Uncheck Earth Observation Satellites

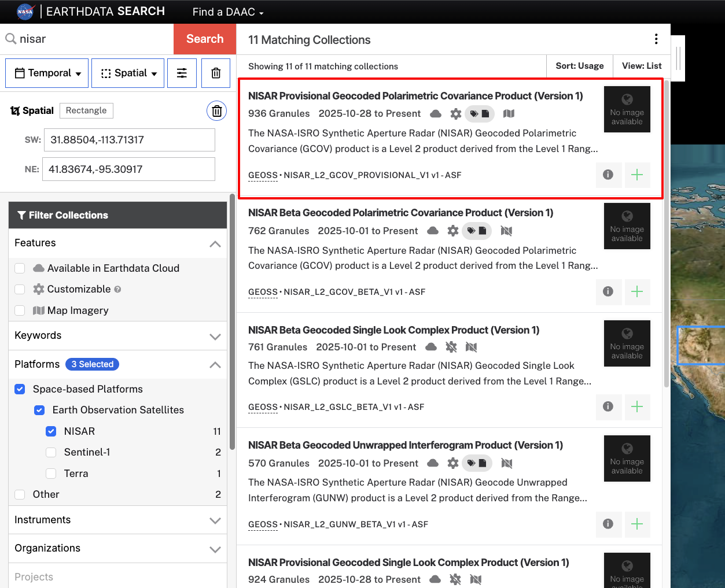[x=39, y=410]
